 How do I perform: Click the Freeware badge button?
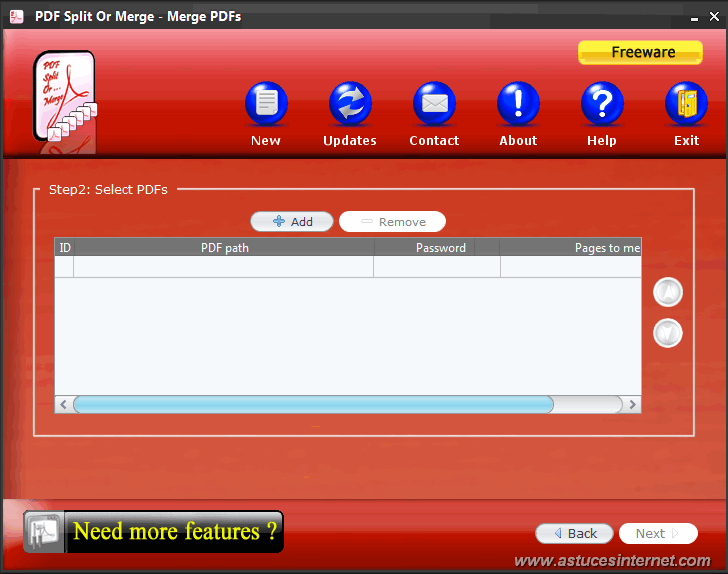[x=640, y=52]
